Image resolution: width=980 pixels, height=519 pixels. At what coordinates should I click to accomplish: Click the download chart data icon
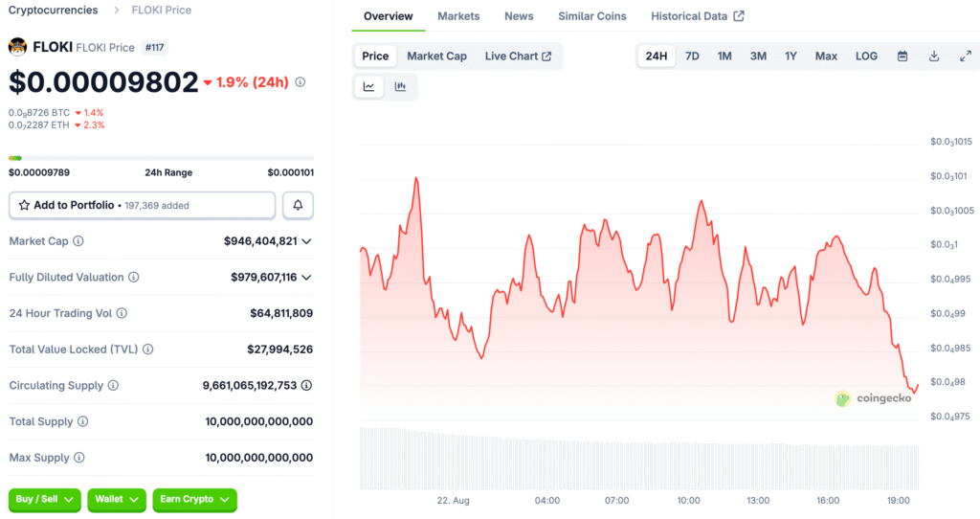934,56
